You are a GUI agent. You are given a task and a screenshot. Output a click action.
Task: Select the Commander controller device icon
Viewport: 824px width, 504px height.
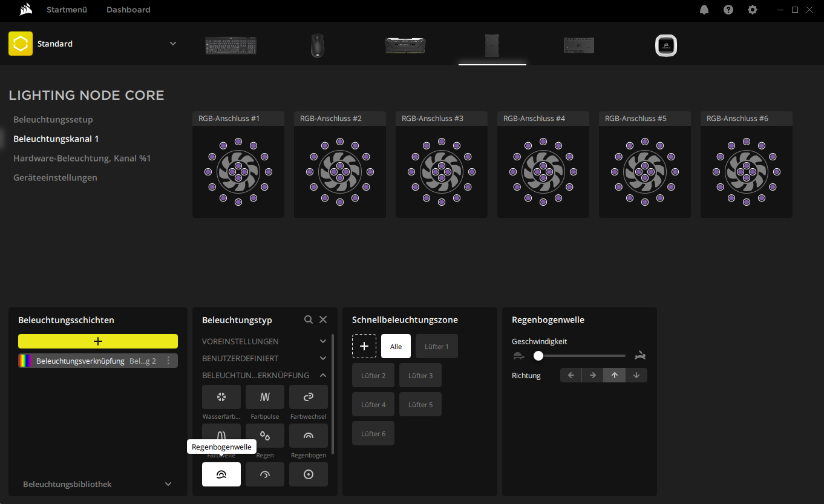click(x=579, y=45)
